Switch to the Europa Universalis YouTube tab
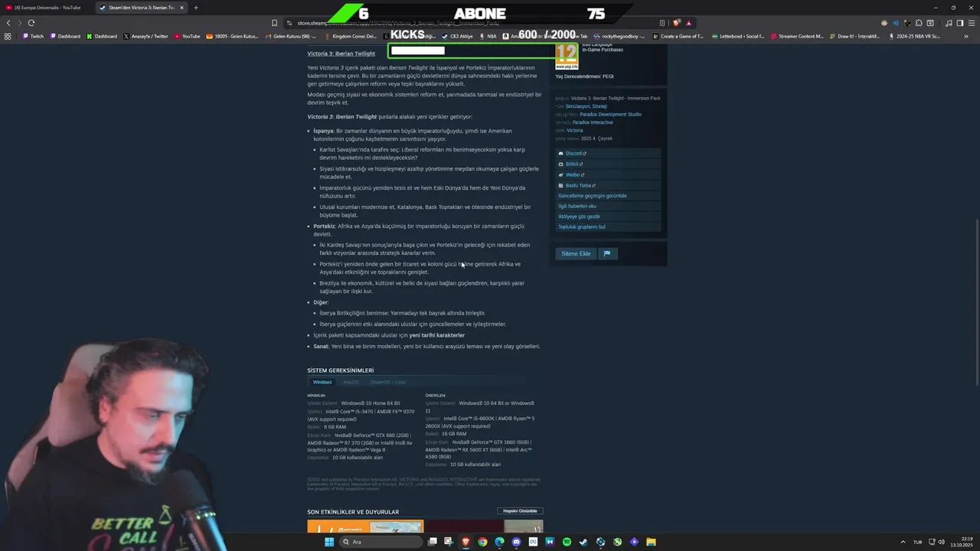The width and height of the screenshot is (980, 551). [x=47, y=8]
